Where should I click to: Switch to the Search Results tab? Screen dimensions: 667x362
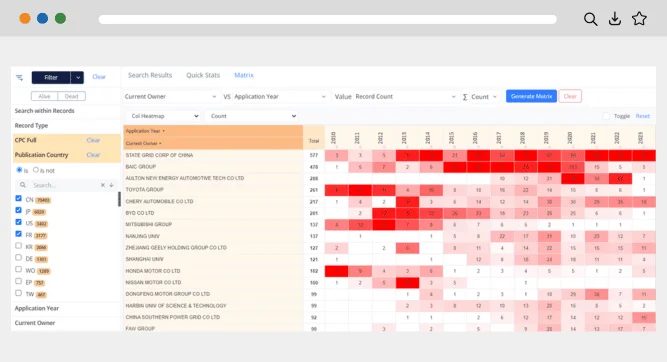[150, 75]
